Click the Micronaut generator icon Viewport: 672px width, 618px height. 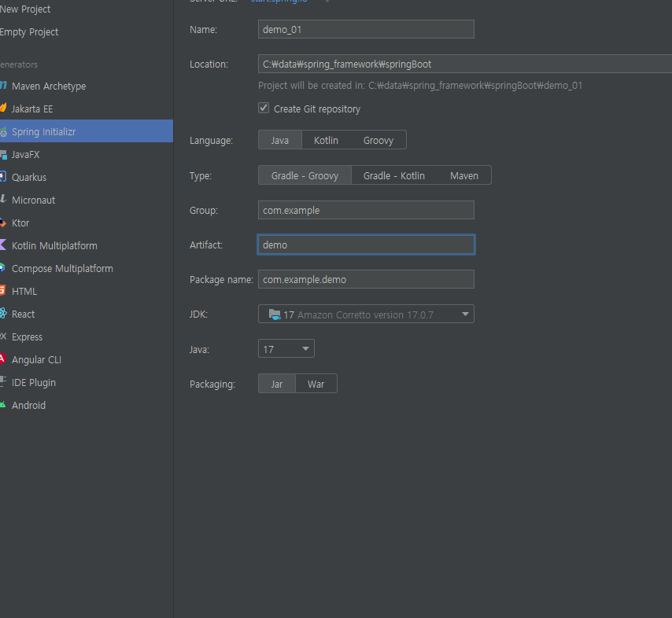3,199
